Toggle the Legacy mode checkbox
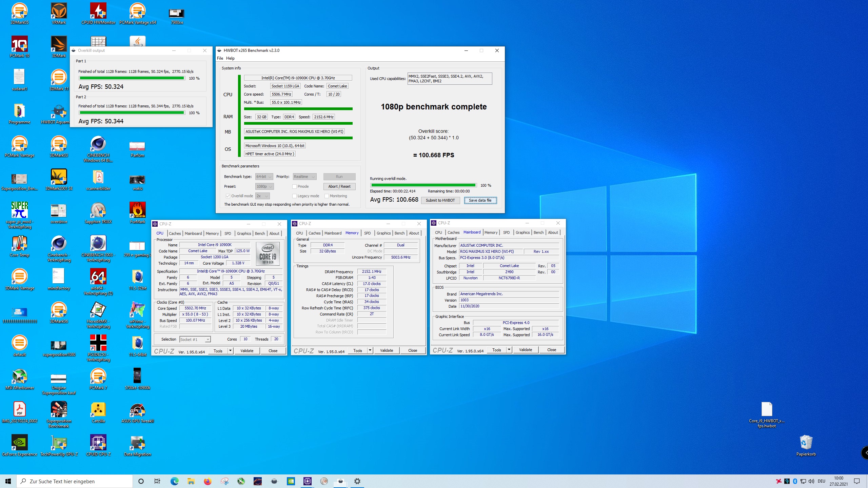 coord(294,196)
